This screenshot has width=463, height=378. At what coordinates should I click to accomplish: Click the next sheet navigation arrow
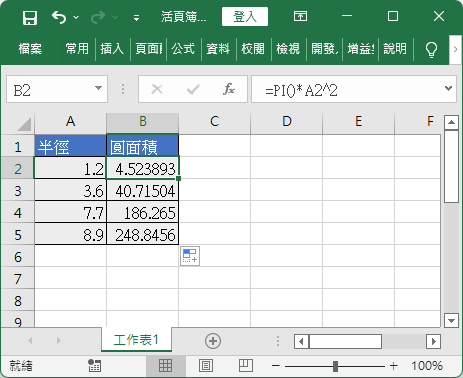coord(59,340)
